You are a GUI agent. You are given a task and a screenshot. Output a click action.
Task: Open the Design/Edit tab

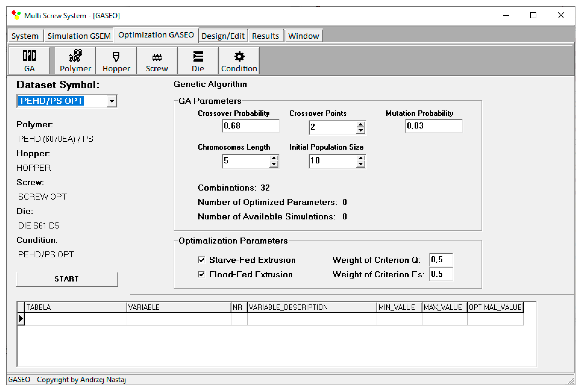223,36
